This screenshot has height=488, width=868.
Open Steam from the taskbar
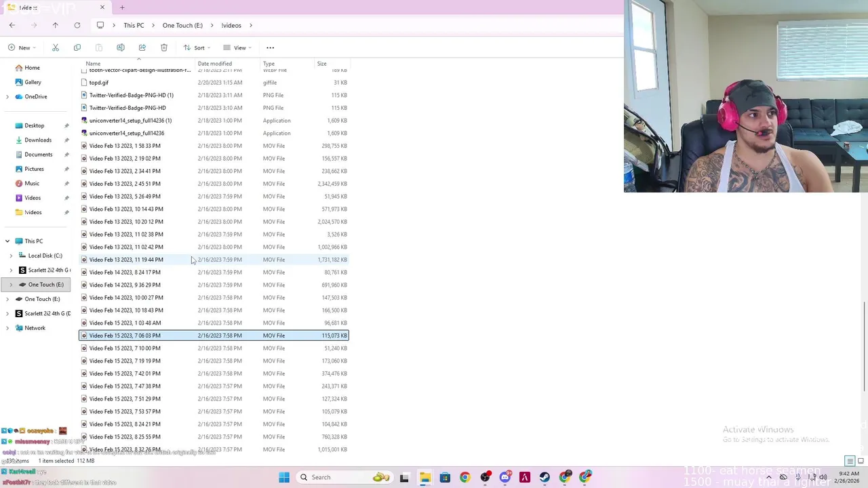pos(545,477)
